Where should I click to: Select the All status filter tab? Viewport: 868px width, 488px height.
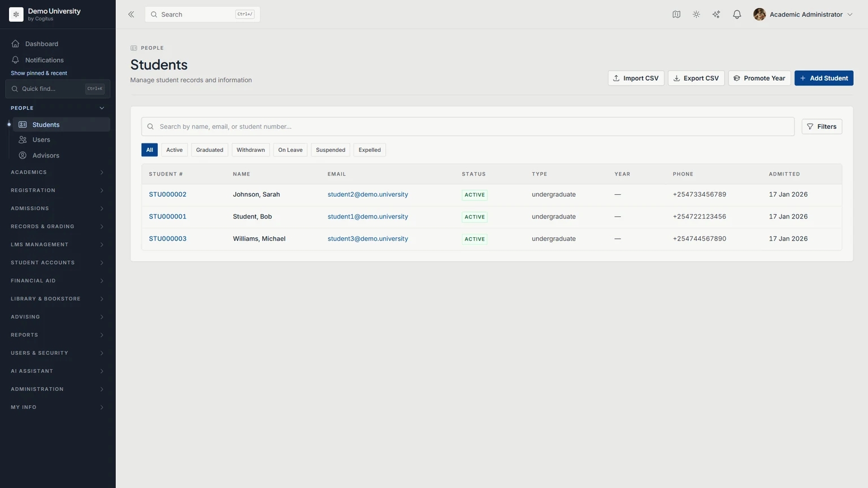149,150
